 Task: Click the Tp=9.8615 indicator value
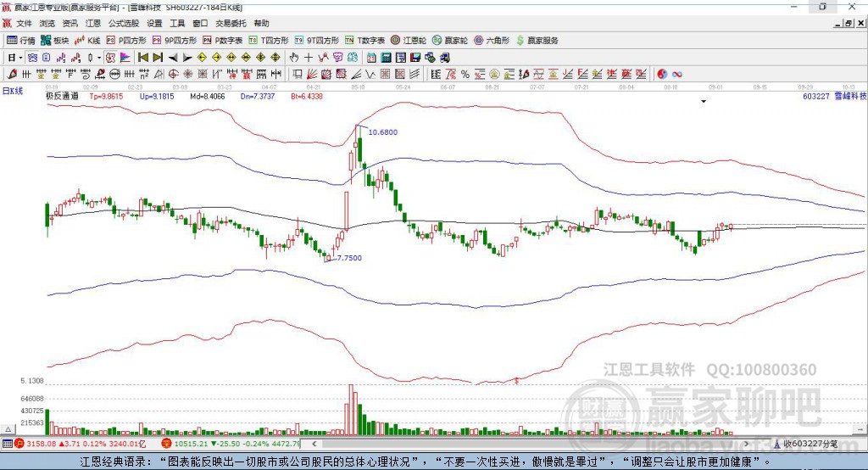click(106, 96)
